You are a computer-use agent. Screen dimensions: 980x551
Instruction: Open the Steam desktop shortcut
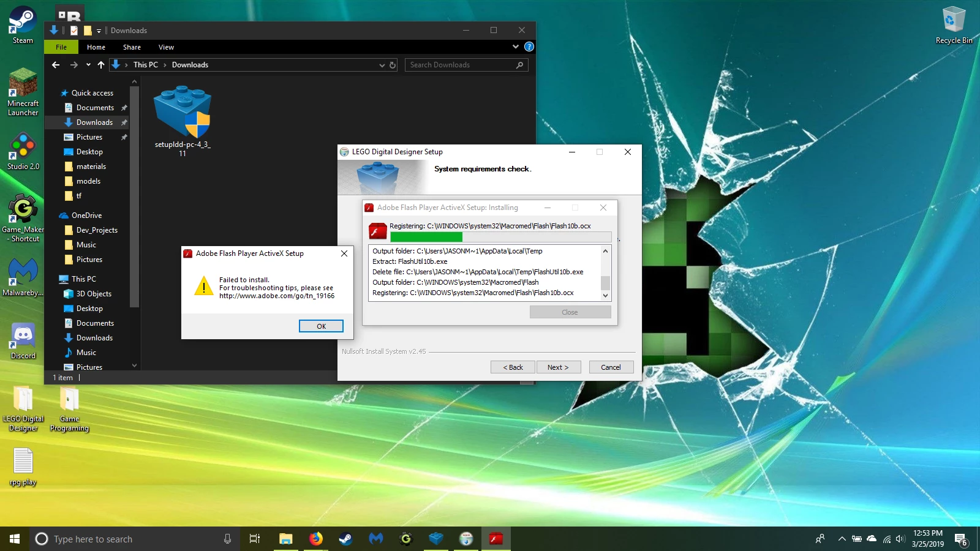[23, 25]
